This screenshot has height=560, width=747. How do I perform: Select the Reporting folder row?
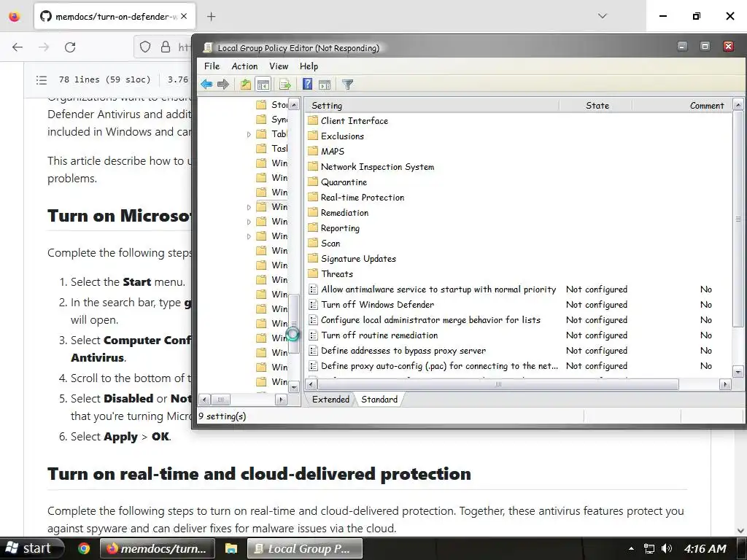click(334, 227)
